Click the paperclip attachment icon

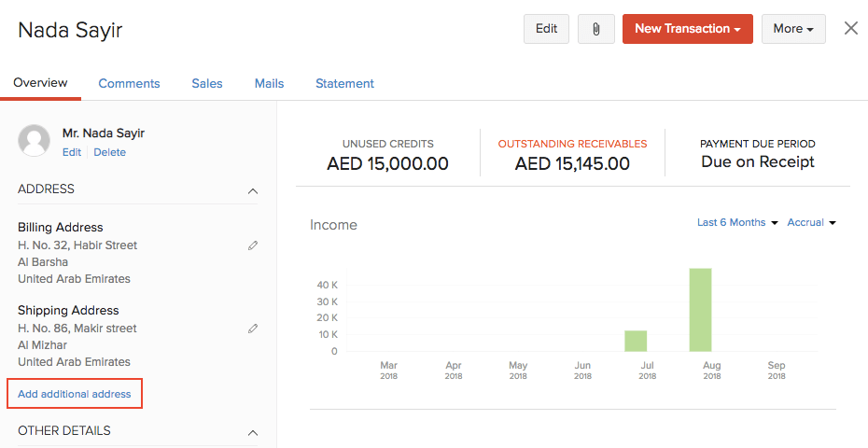click(x=595, y=29)
